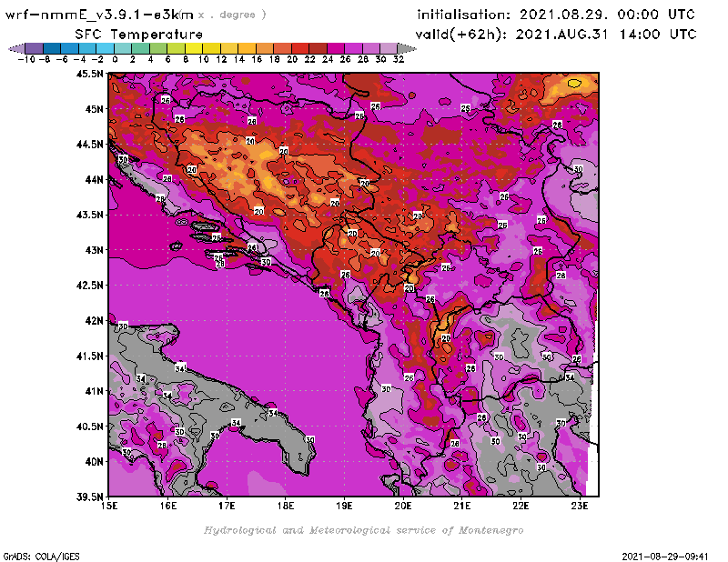
Task: Click the '19E' longitude label
Action: [x=344, y=506]
